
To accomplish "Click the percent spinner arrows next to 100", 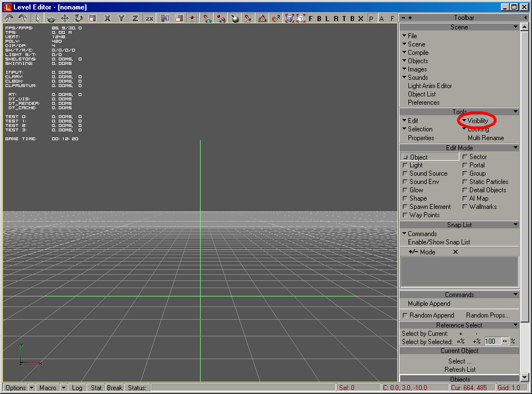I will (505, 341).
